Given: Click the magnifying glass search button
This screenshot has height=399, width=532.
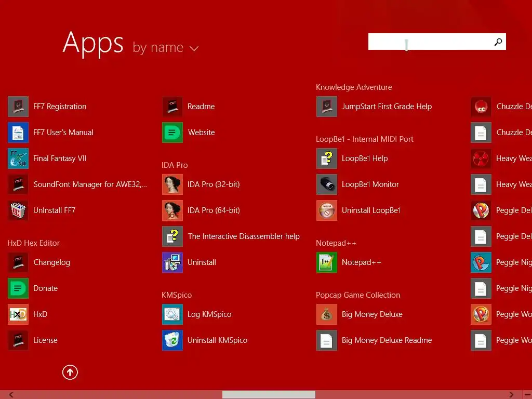Looking at the screenshot, I should tap(498, 42).
